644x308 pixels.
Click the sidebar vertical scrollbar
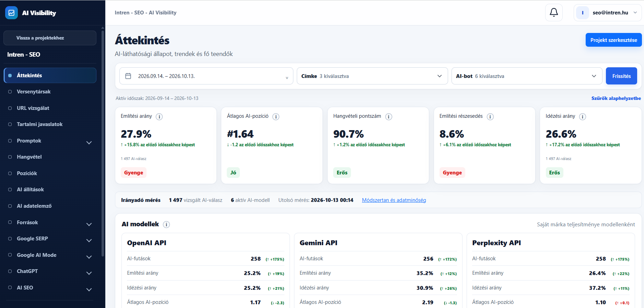coord(103,144)
